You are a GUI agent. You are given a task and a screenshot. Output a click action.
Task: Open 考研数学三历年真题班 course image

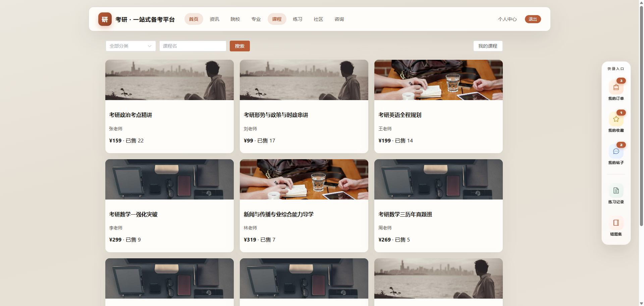[x=438, y=179]
